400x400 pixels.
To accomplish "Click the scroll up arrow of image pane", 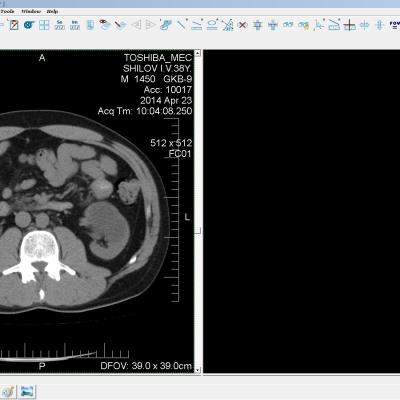I will tap(198, 53).
